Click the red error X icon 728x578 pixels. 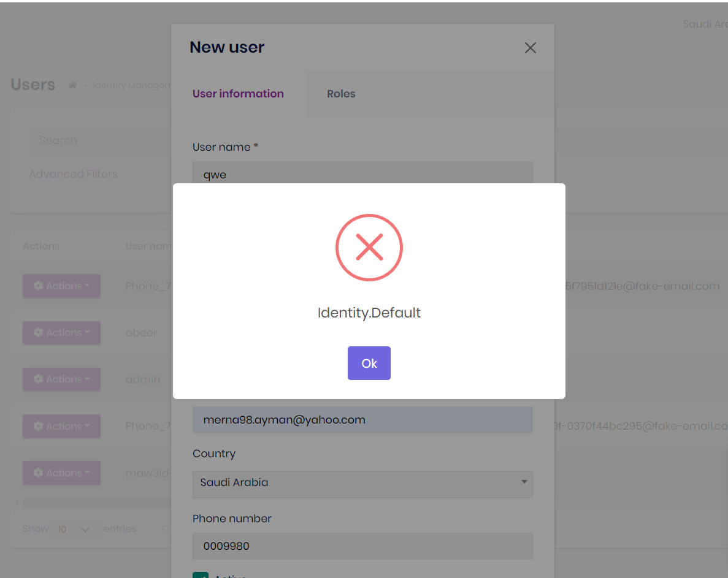tap(369, 248)
